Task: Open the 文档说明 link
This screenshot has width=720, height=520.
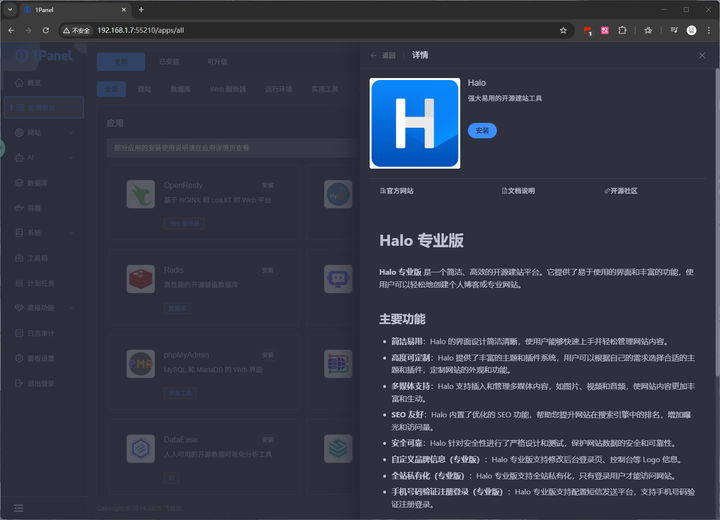Action: (518, 191)
